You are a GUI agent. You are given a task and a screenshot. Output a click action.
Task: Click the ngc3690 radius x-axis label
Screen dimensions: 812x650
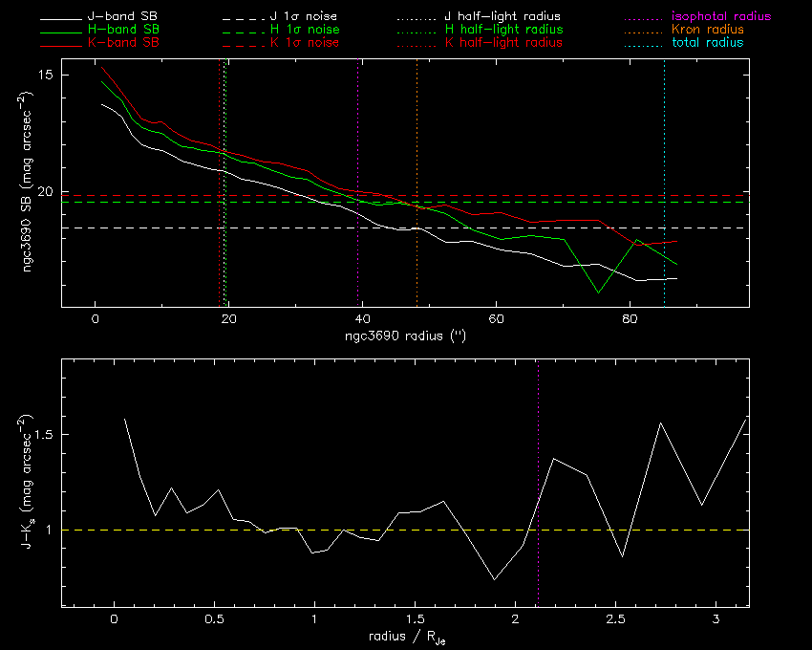[x=405, y=336]
